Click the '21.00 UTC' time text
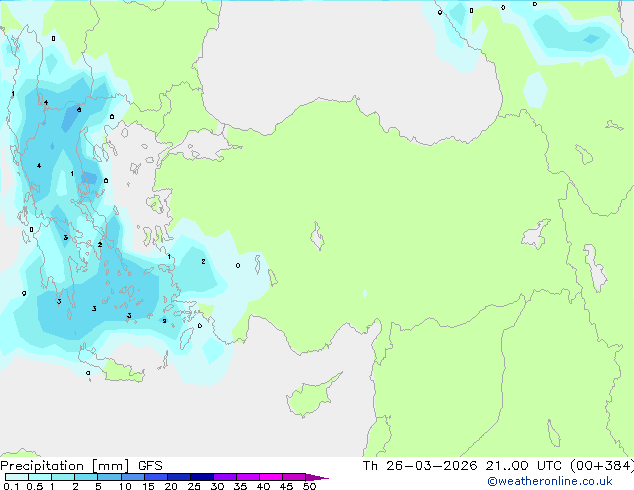Screen dimensions: 634x490 (x=523, y=466)
